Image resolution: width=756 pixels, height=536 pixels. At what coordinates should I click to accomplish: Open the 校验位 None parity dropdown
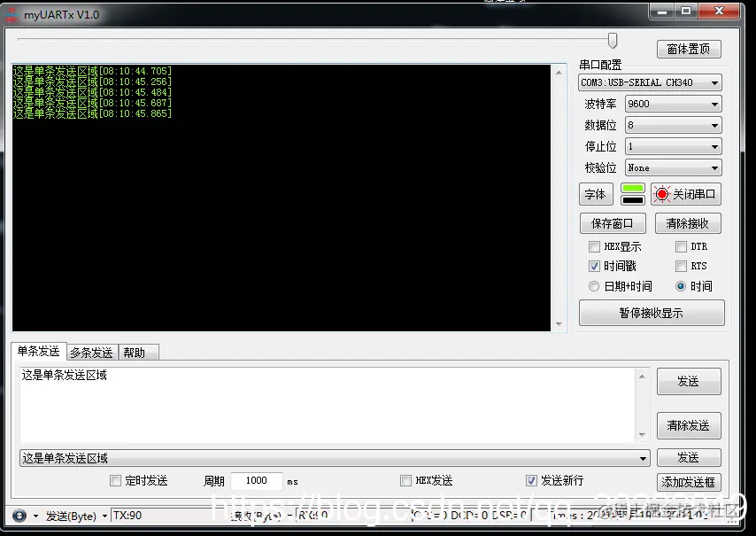pyautogui.click(x=673, y=168)
